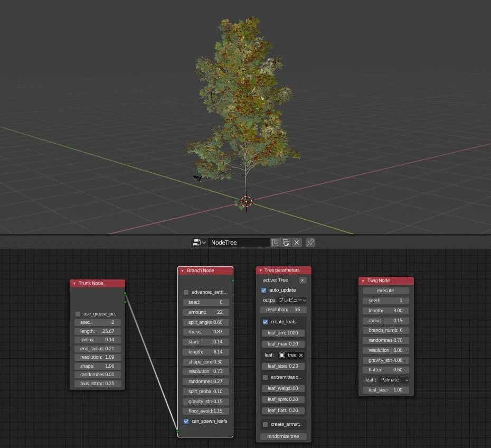Unlink the NodeTree with the X icon
The image size is (491, 448).
pyautogui.click(x=297, y=242)
